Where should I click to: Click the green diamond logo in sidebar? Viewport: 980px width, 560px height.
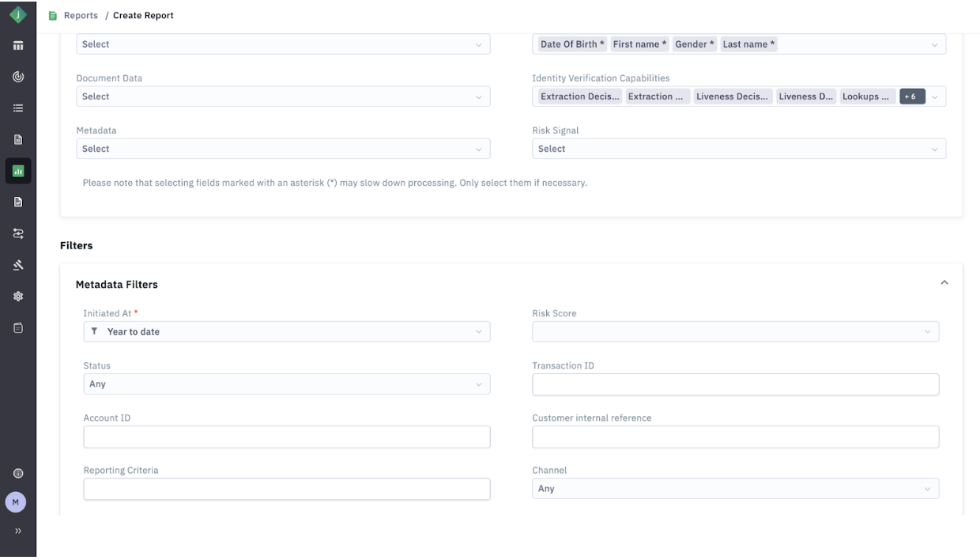pos(17,14)
